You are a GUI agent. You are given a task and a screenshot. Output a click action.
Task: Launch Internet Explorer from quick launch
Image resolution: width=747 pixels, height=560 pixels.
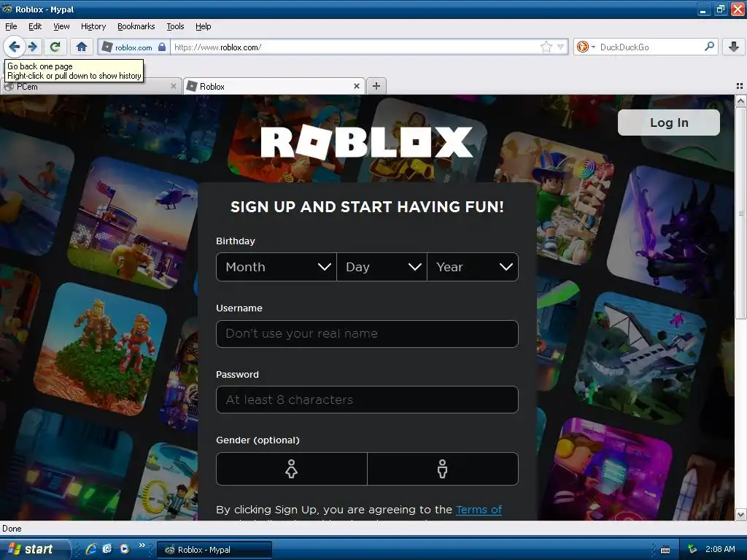point(91,549)
